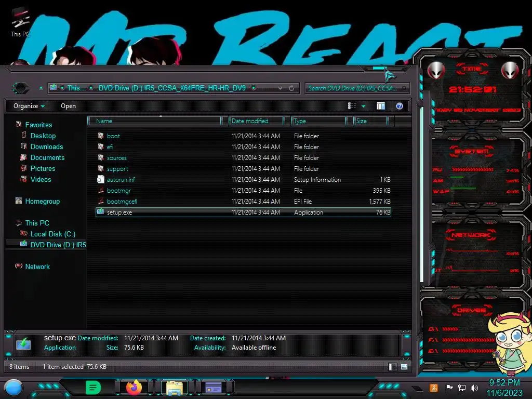Open Pictures in the navigation pane
This screenshot has height=399, width=532.
click(x=43, y=168)
